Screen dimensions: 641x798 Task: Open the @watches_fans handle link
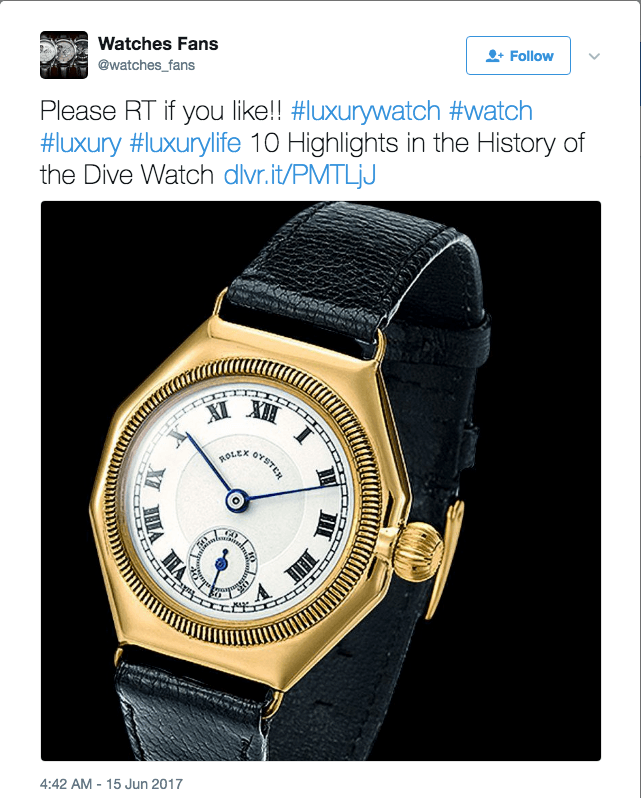tap(147, 65)
